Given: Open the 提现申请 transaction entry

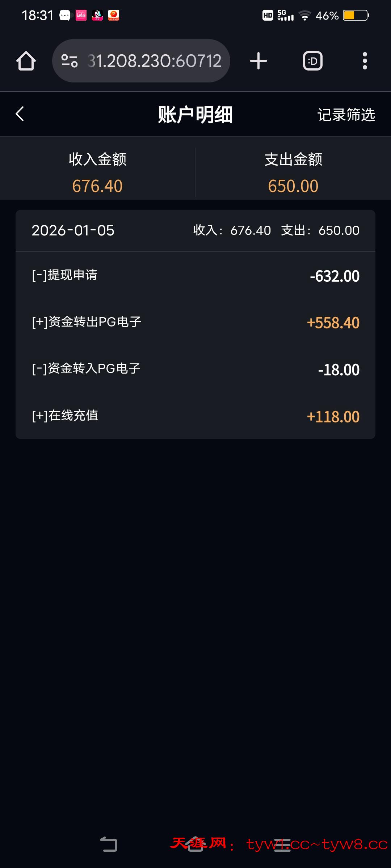Looking at the screenshot, I should [x=195, y=276].
